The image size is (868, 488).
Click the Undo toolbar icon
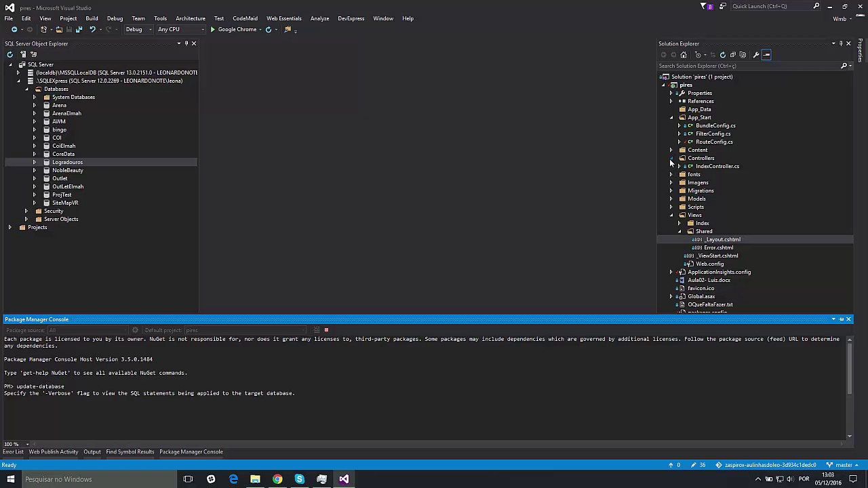coord(92,30)
